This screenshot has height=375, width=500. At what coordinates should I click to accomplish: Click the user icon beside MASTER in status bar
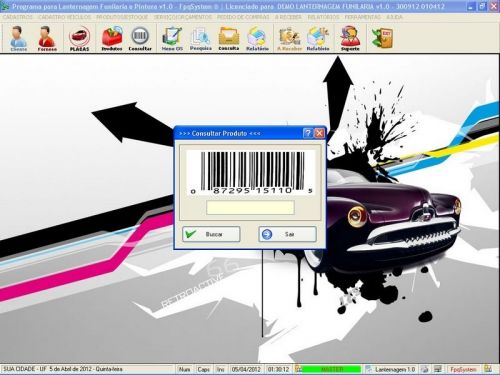[x=299, y=369]
